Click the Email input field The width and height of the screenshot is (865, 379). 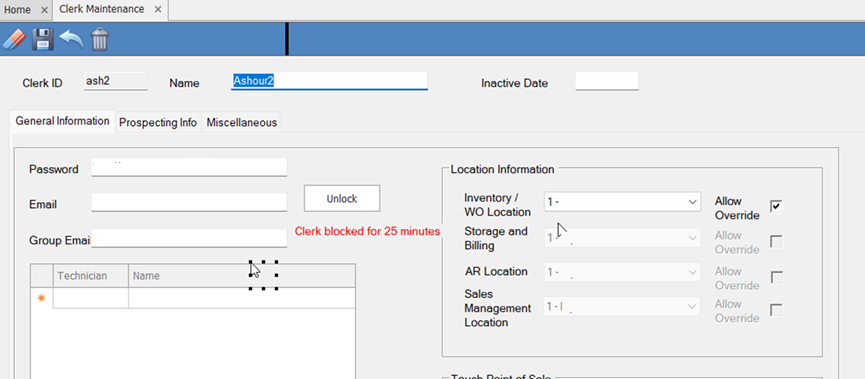click(189, 202)
